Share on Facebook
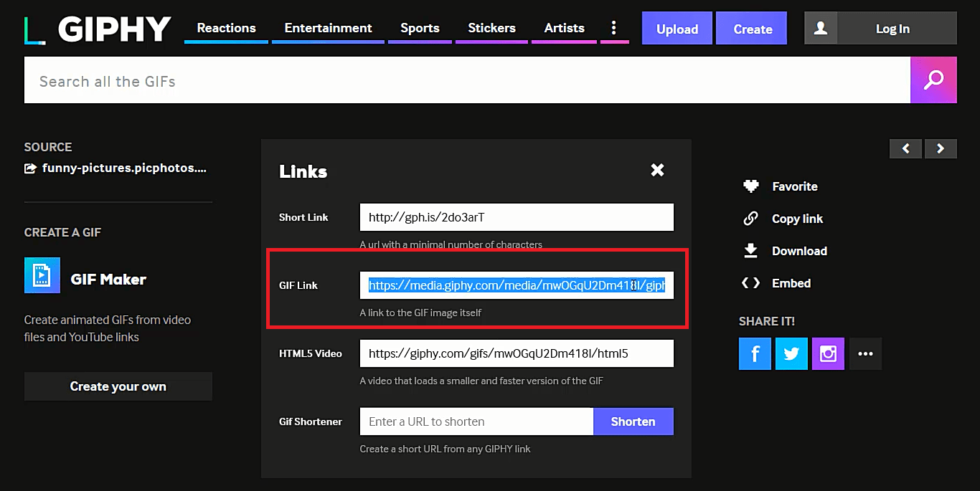The width and height of the screenshot is (980, 491). pyautogui.click(x=755, y=353)
